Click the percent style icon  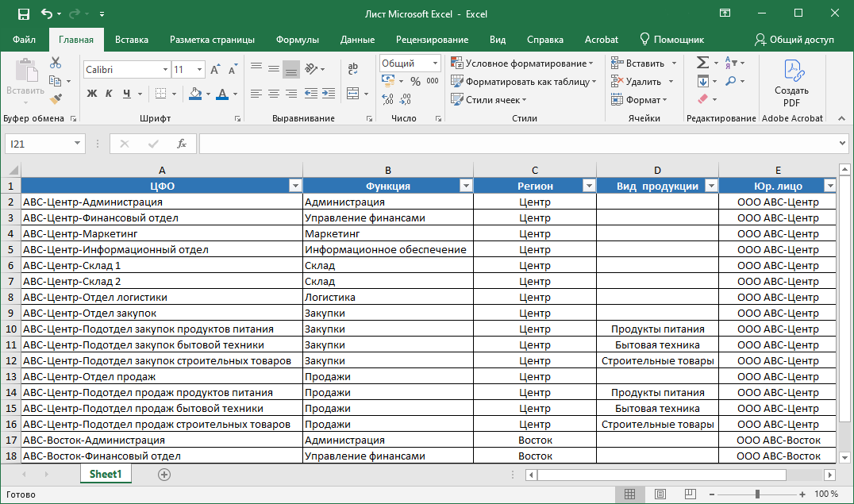point(415,81)
